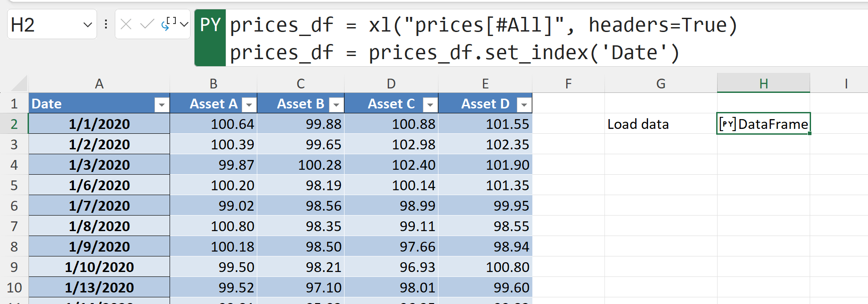Select row 5 header
The width and height of the screenshot is (868, 304).
pyautogui.click(x=14, y=185)
